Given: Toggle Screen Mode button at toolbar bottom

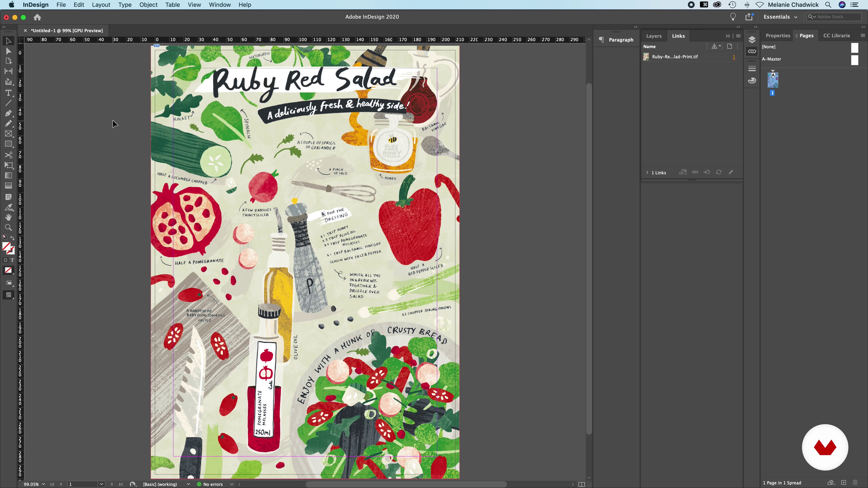Looking at the screenshot, I should coord(8,295).
